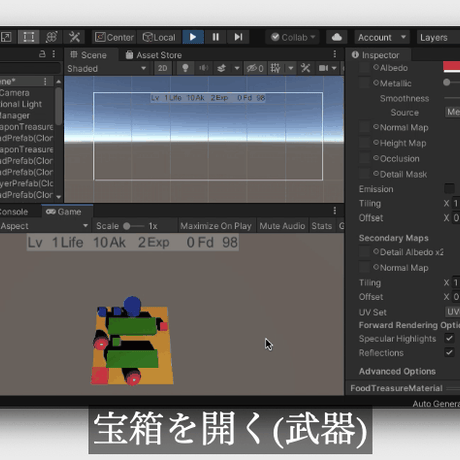This screenshot has width=460, height=460.
Task: Click the red Albedo color swatch
Action: point(452,67)
